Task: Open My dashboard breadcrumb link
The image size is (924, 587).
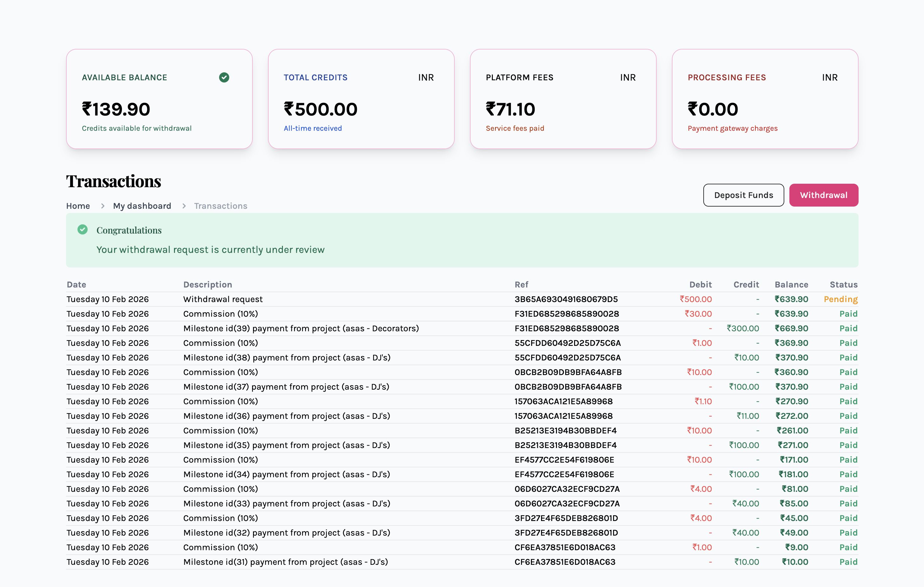Action: click(142, 206)
